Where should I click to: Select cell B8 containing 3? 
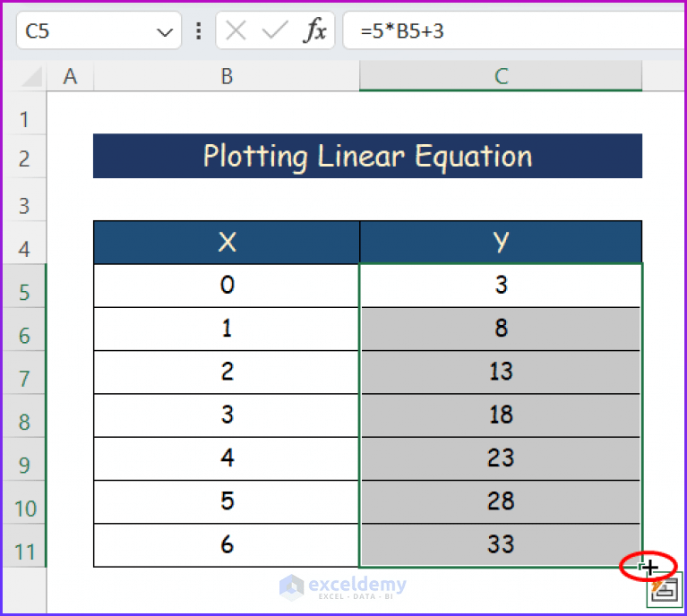(227, 415)
